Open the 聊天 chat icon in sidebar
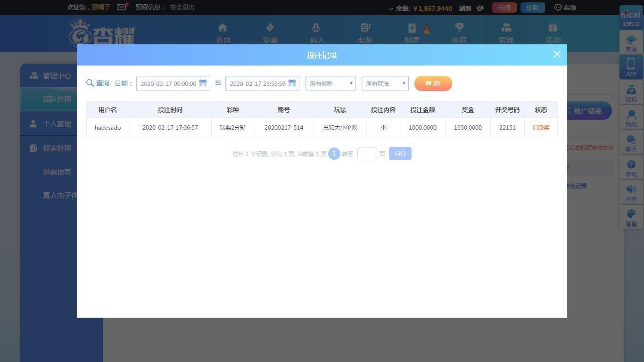Viewport: 644px width, 362px height. [631, 140]
